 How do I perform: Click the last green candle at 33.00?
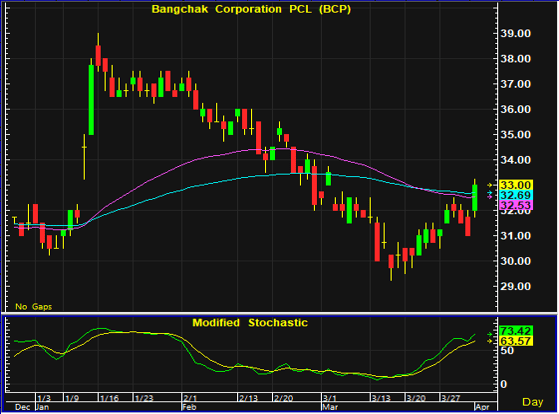475,198
